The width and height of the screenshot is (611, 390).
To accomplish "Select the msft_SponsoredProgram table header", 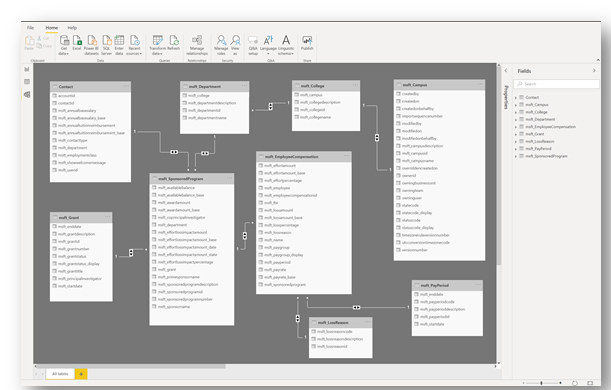I will (x=192, y=178).
